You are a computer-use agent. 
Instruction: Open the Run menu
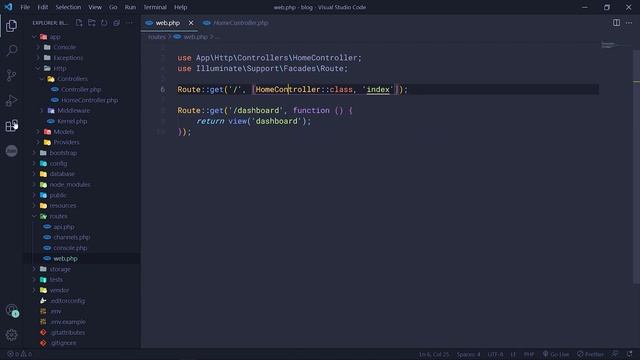pyautogui.click(x=130, y=7)
